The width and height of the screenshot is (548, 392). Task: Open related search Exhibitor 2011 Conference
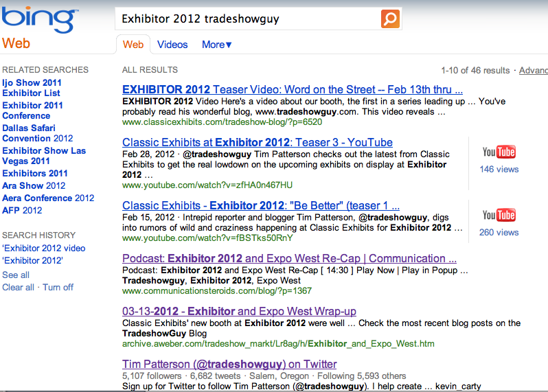[x=32, y=111]
